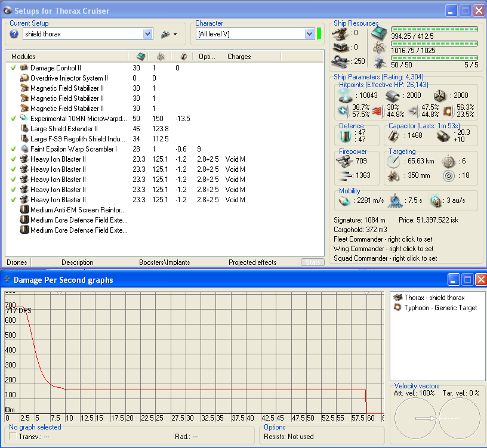Click the 717 DPS label on the graph

click(x=19, y=310)
